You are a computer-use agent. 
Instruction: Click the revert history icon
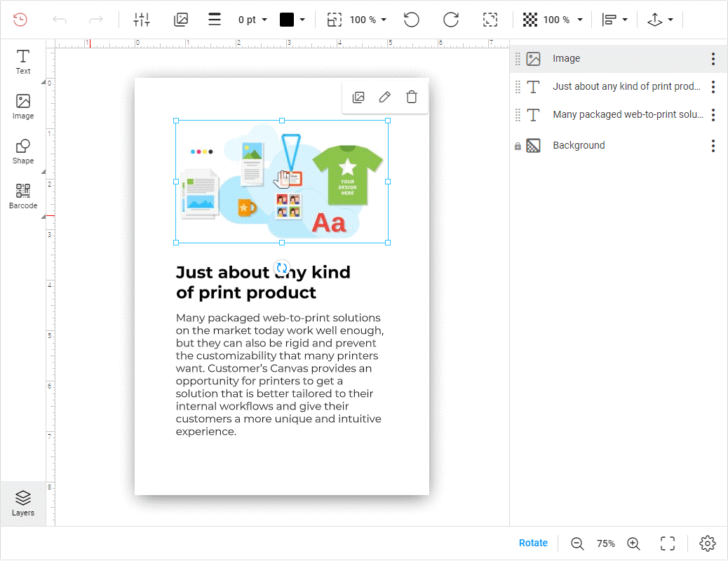pyautogui.click(x=20, y=20)
